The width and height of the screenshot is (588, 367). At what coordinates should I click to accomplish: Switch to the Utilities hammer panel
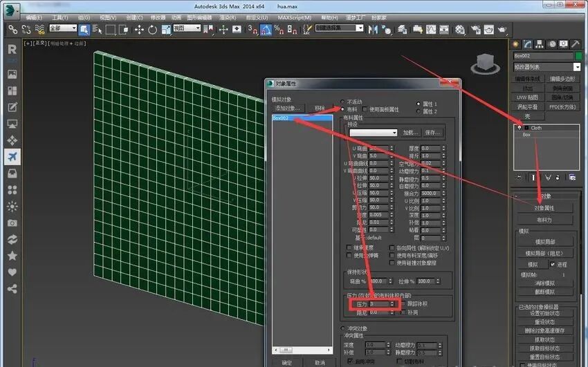click(x=575, y=44)
